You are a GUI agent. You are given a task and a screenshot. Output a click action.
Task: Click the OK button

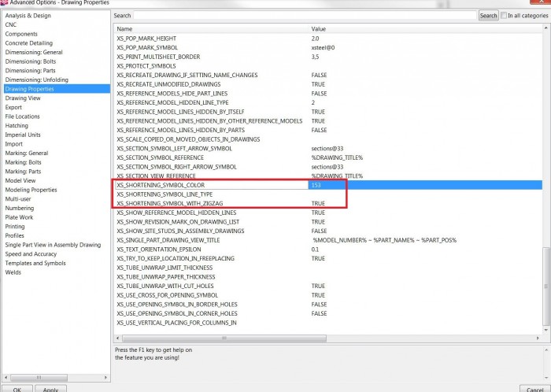pos(17,389)
